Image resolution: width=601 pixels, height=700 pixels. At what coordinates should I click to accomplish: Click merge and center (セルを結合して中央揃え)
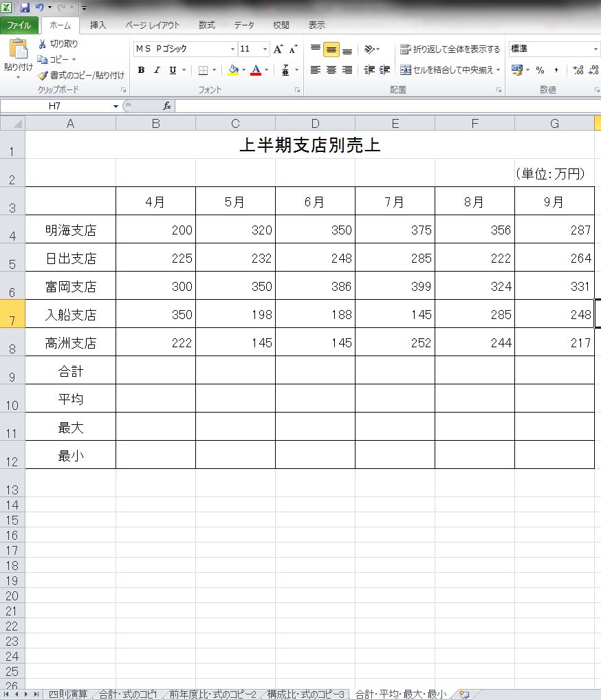point(447,70)
